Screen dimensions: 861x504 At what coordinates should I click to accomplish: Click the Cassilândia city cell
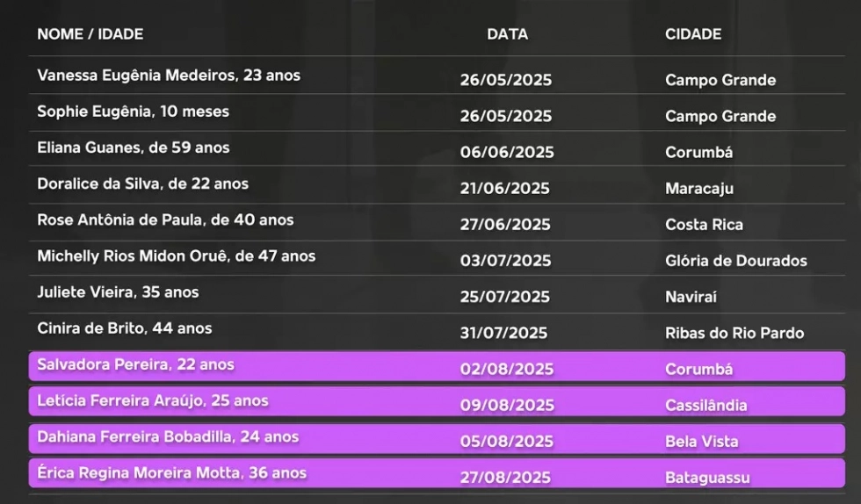706,406
